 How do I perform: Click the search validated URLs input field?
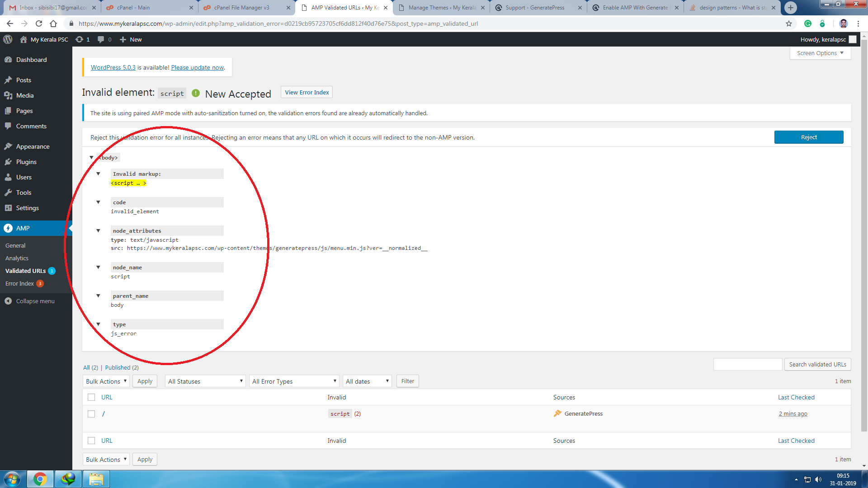(x=747, y=364)
